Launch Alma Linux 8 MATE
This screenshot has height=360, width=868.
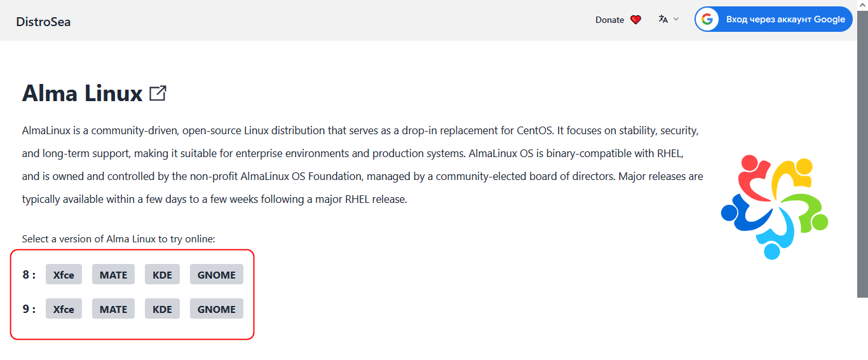point(114,275)
